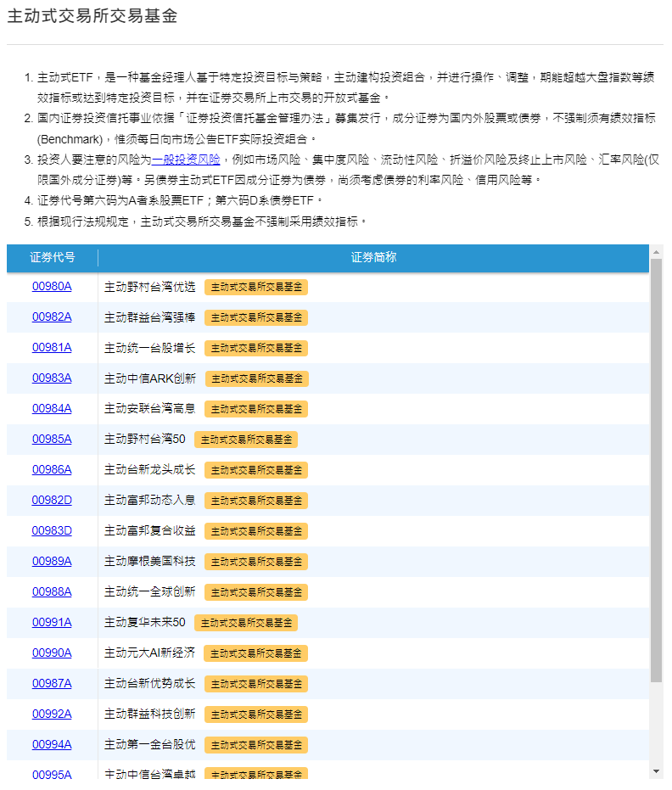This screenshot has height=790, width=672.
Task: Open security code 00987A link
Action: 52,684
